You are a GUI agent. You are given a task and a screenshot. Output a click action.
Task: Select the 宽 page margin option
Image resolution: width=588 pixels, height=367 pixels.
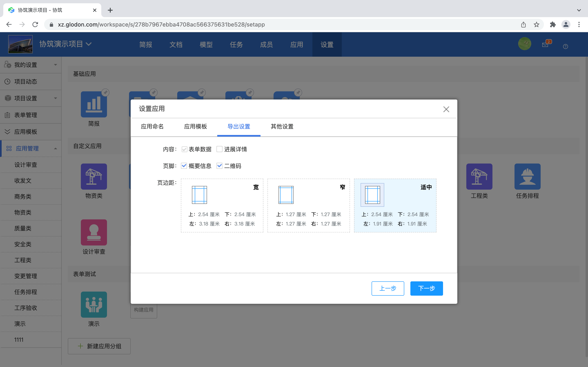click(222, 205)
